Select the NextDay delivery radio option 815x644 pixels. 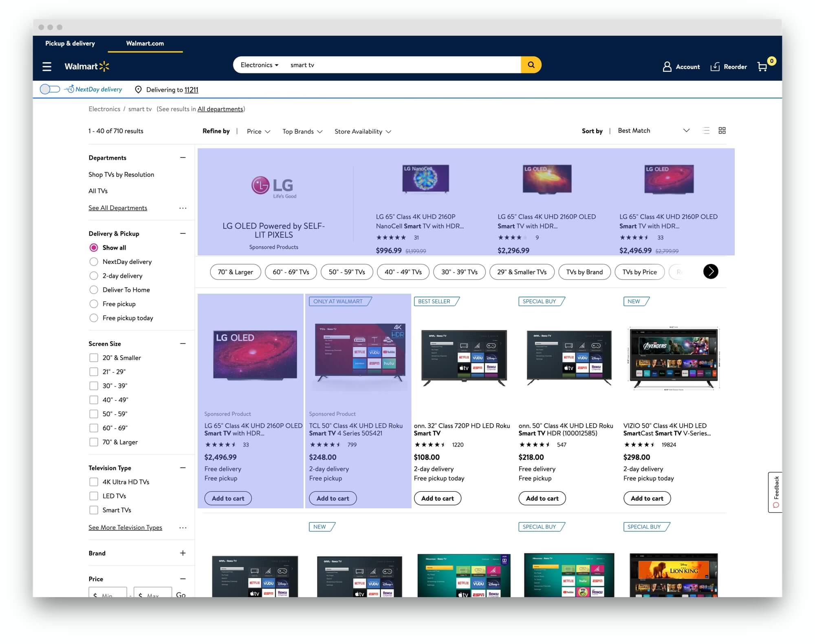[x=94, y=262]
